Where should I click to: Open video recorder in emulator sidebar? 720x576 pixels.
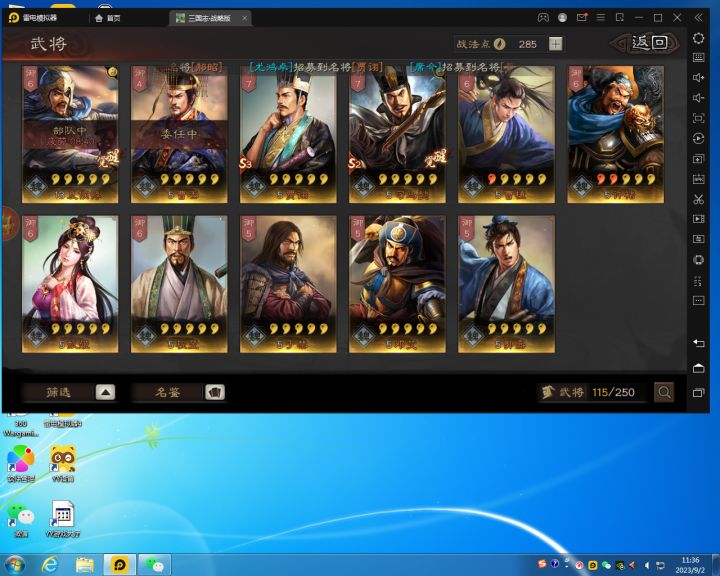(698, 219)
